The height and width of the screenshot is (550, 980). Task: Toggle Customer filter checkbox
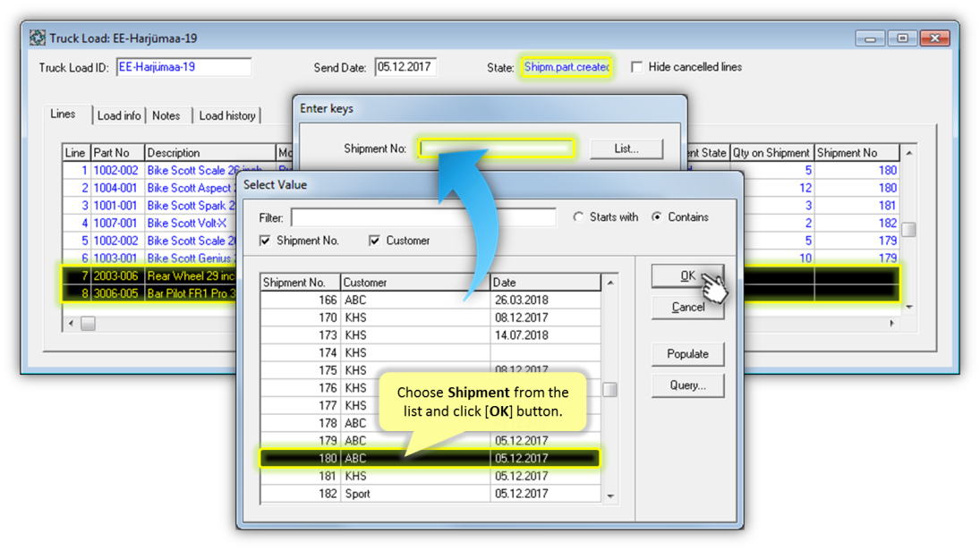pyautogui.click(x=374, y=241)
